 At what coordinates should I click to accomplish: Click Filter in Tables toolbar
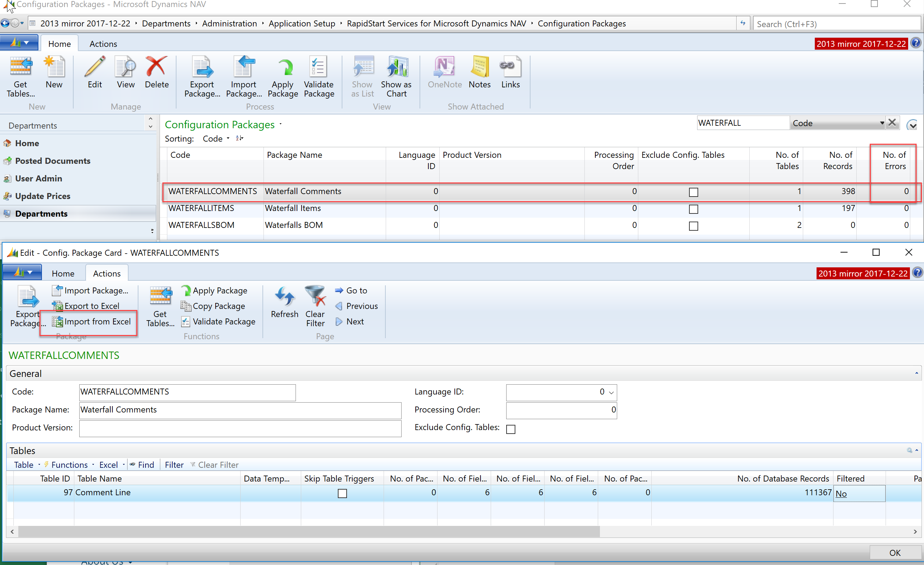(174, 465)
